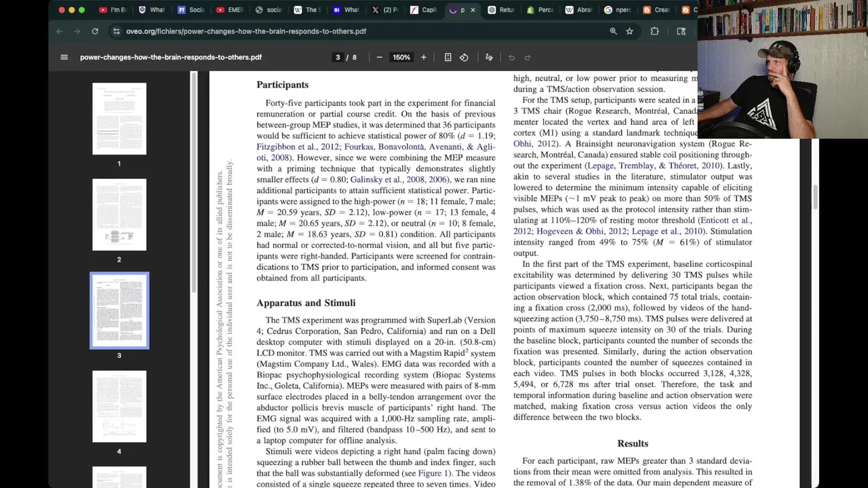Switch to the "EMER" YouTube tab

tap(229, 10)
